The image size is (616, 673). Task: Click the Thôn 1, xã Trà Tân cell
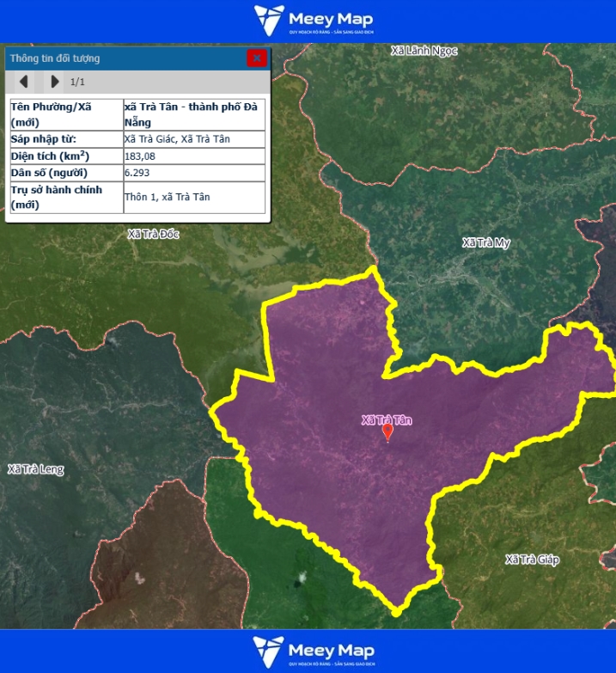point(167,197)
